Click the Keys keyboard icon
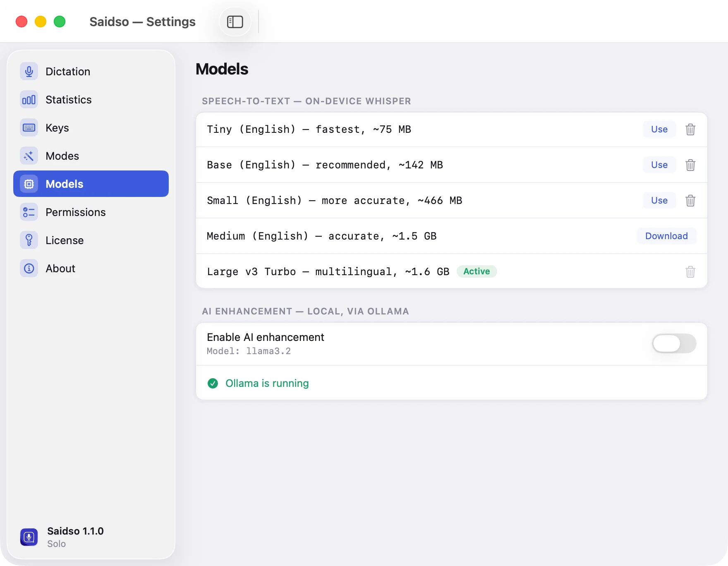728x566 pixels. (29, 128)
